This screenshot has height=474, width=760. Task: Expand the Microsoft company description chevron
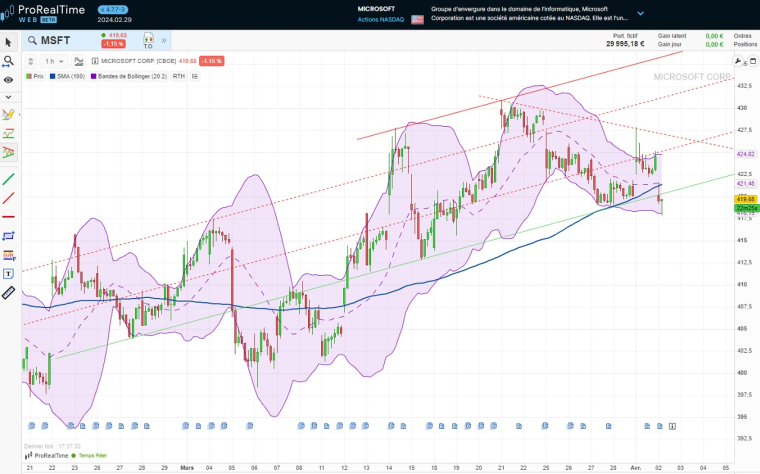[640, 14]
